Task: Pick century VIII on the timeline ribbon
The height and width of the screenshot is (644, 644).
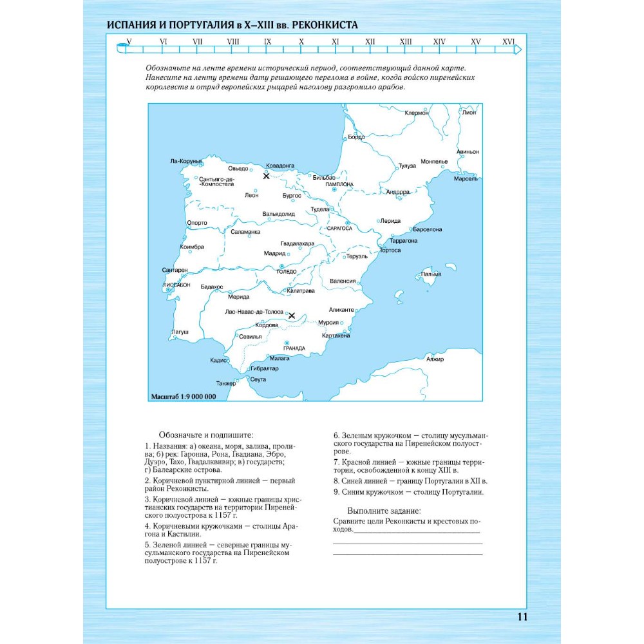Action: 232,42
